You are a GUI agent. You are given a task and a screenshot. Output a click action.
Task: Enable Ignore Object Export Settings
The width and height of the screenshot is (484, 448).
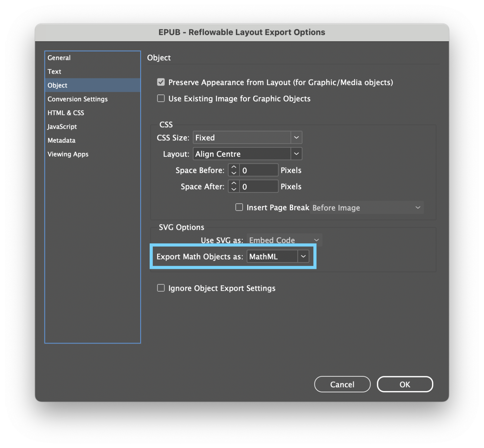tap(161, 288)
